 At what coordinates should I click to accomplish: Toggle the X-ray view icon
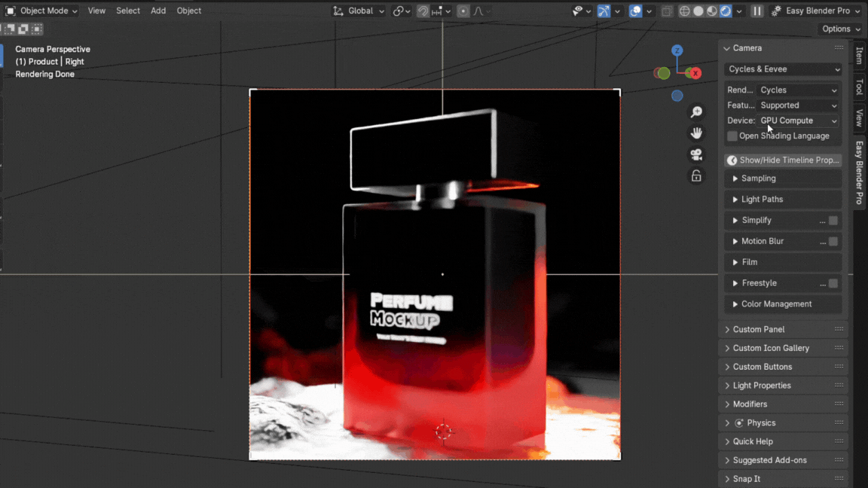[x=667, y=11]
